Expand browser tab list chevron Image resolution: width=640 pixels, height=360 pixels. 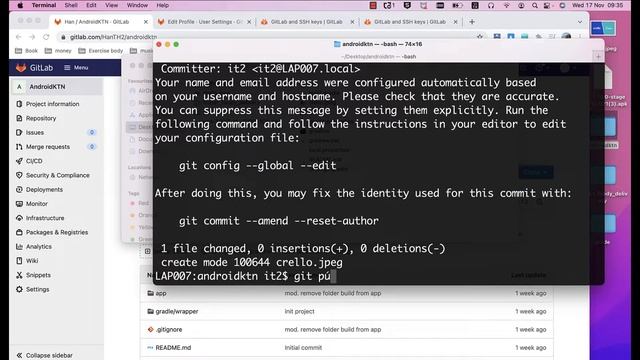[580, 22]
